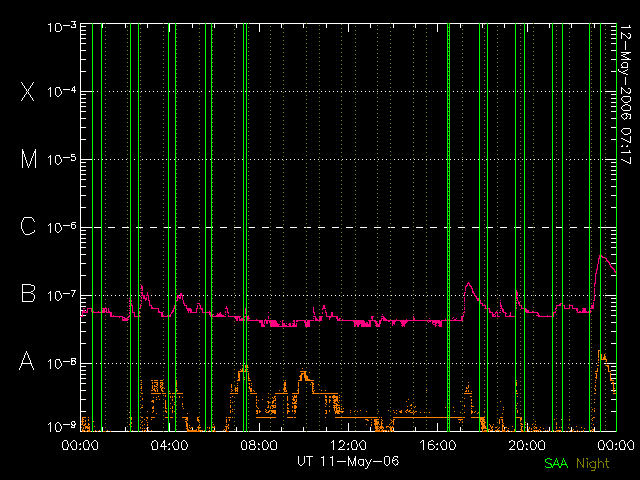The image size is (640, 480).
Task: Click the 10⁻³ y-axis value
Action: click(x=62, y=27)
